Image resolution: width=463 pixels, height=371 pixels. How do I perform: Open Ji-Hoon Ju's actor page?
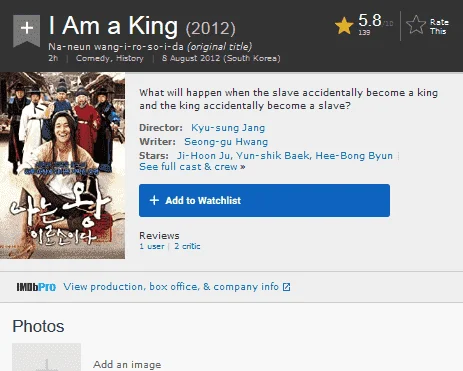tap(203, 156)
